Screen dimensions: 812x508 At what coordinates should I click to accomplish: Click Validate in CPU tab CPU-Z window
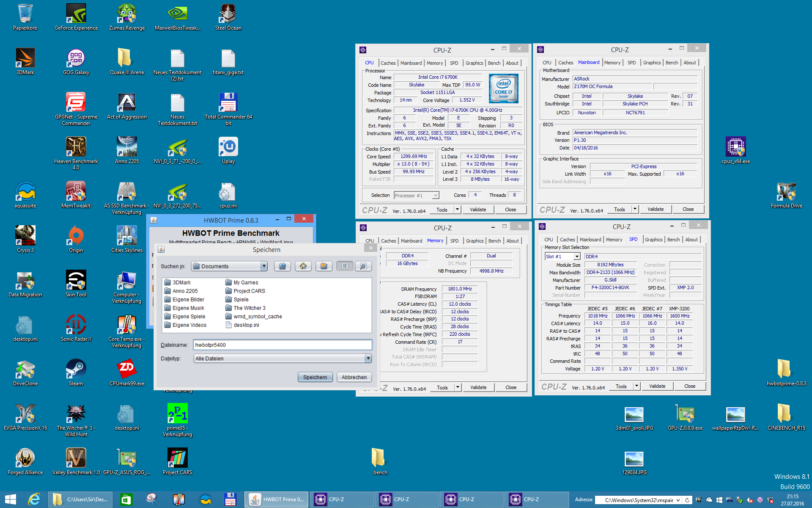(x=478, y=210)
